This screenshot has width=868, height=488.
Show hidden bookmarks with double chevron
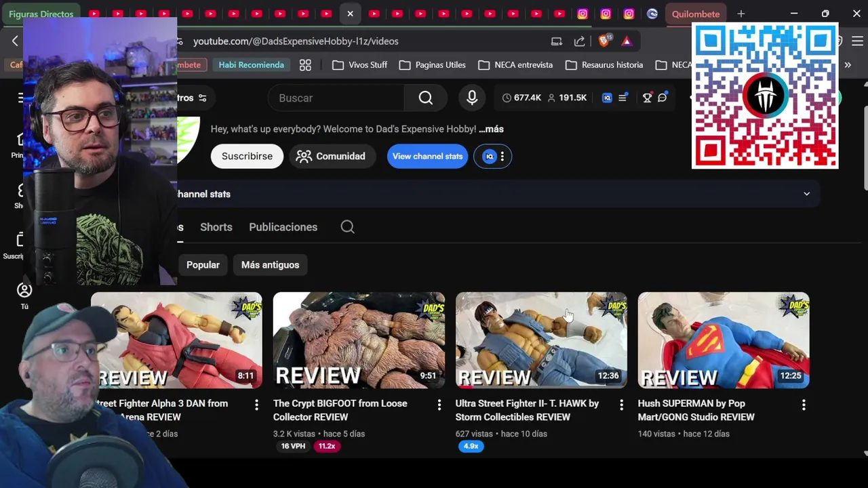tap(848, 65)
